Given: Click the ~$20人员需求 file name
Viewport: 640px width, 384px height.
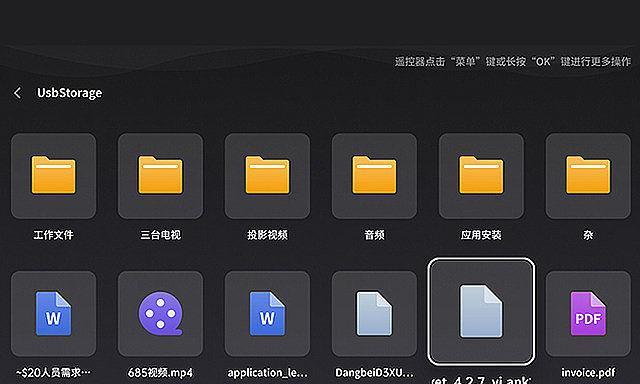Looking at the screenshot, I should 53,373.
